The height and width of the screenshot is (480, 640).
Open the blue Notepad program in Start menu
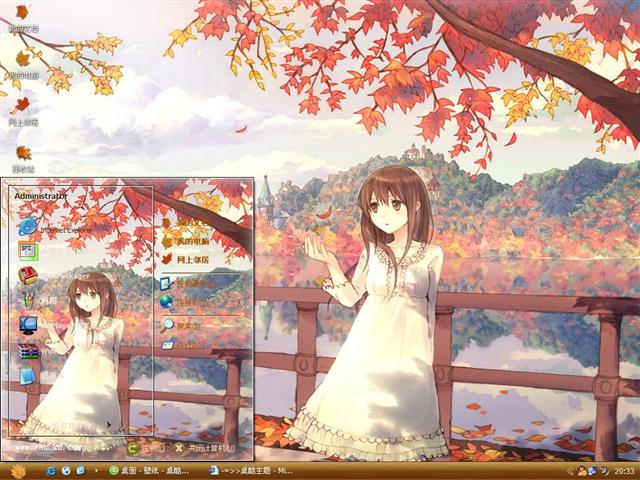pyautogui.click(x=28, y=376)
